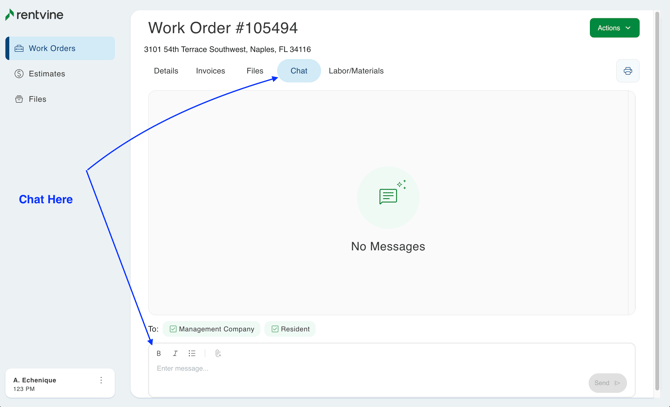Screen dimensions: 670x407
Task: Toggle italic text formatting
Action: (175, 353)
